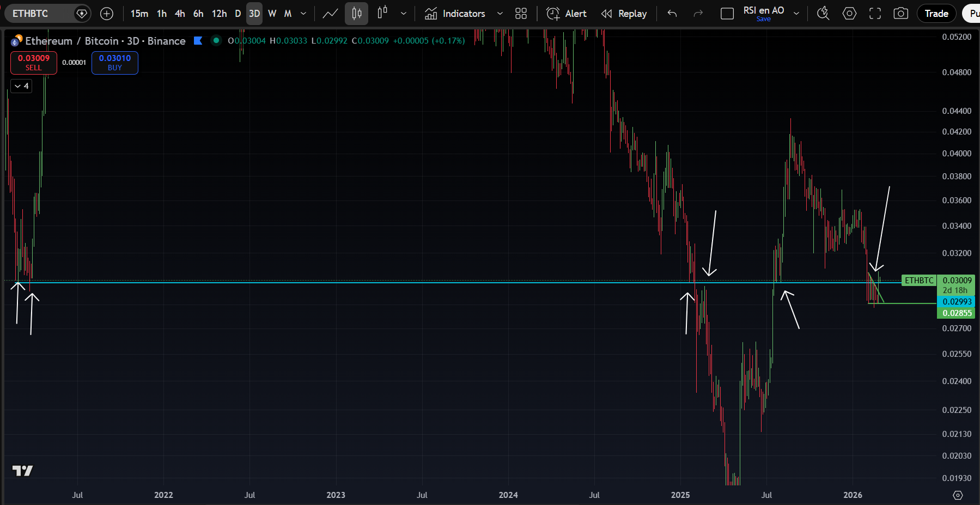
Task: Take a snapshot with camera icon
Action: (900, 14)
